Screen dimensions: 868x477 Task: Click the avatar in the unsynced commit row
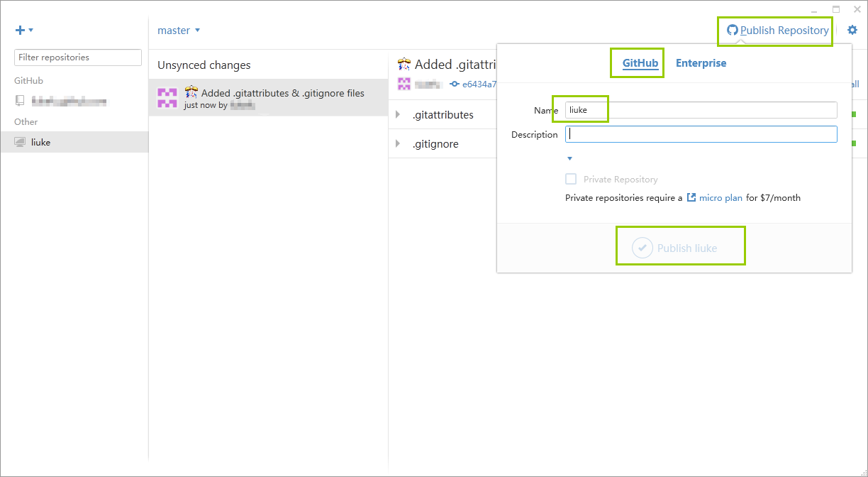167,98
